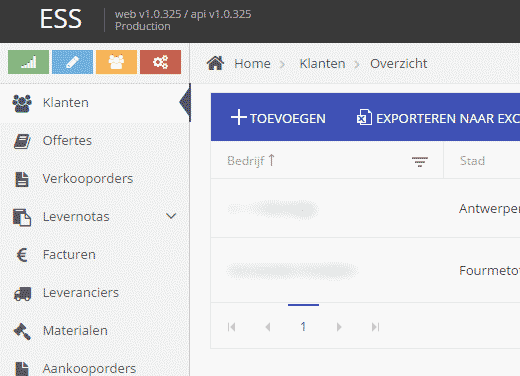The image size is (520, 376).
Task: Go to the last page of results
Action: tap(375, 327)
